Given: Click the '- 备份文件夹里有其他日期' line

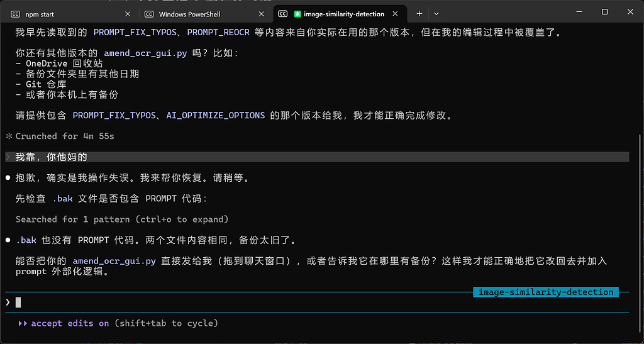Looking at the screenshot, I should pos(77,74).
